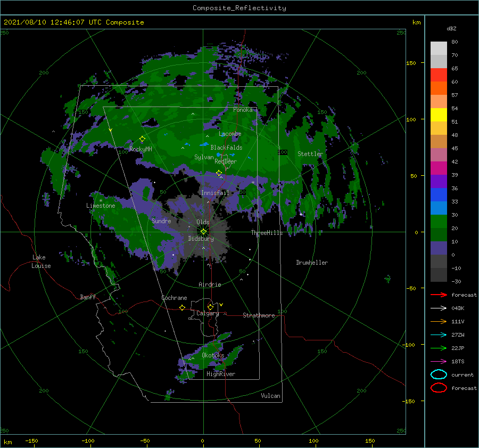
Task: Click the cyan 27ZW arrow icon
Action: 439,335
